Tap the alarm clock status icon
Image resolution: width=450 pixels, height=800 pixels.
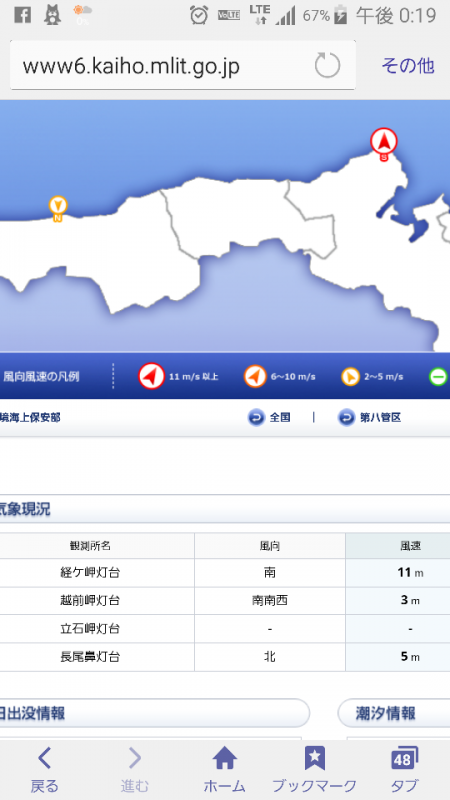199,15
